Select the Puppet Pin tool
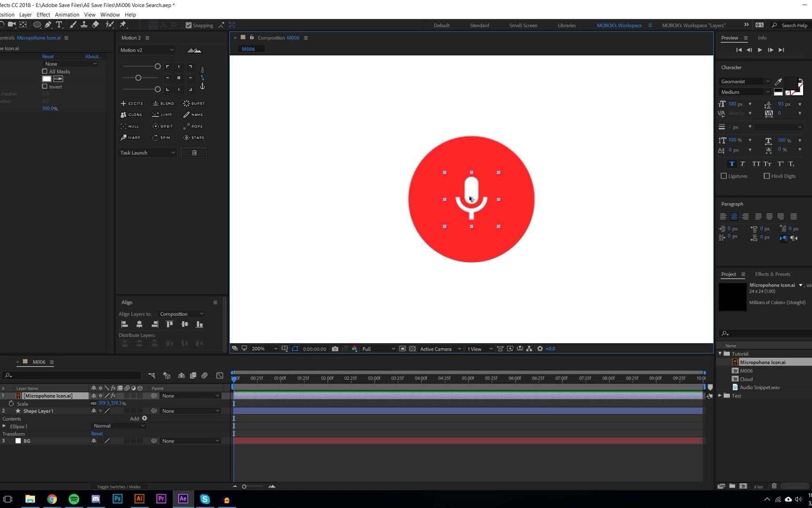The width and height of the screenshot is (812, 508). click(123, 25)
